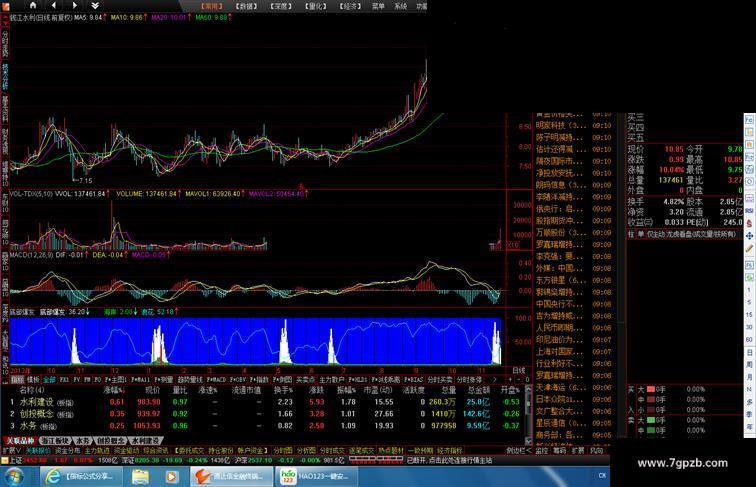Open the 明家科技 news item at 09:10
This screenshot has height=487, width=756.
pyautogui.click(x=573, y=125)
